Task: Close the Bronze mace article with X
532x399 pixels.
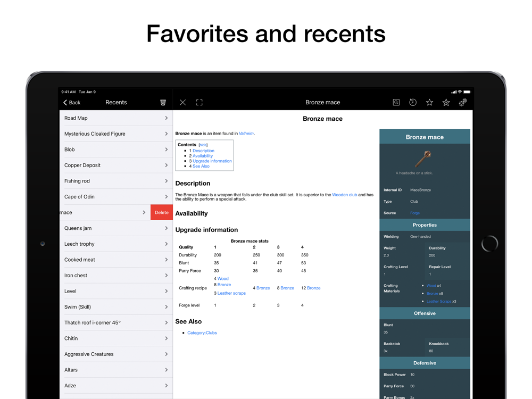Action: tap(182, 103)
